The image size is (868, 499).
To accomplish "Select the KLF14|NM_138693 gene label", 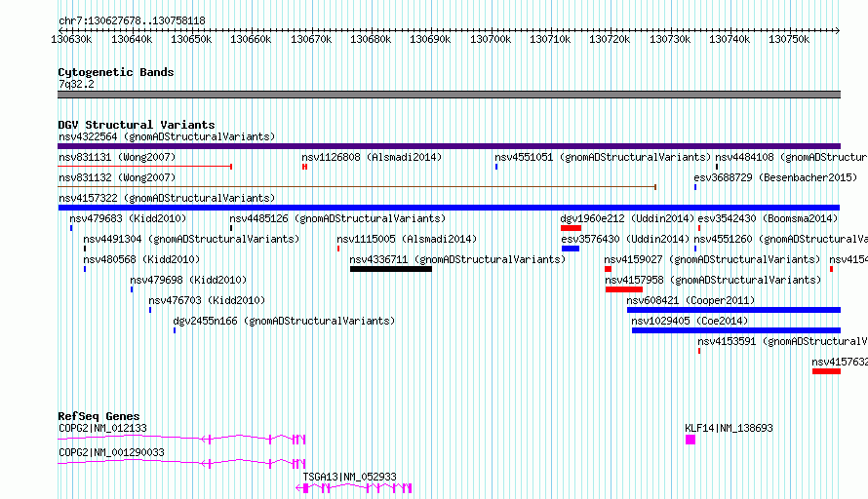I will pyautogui.click(x=729, y=428).
